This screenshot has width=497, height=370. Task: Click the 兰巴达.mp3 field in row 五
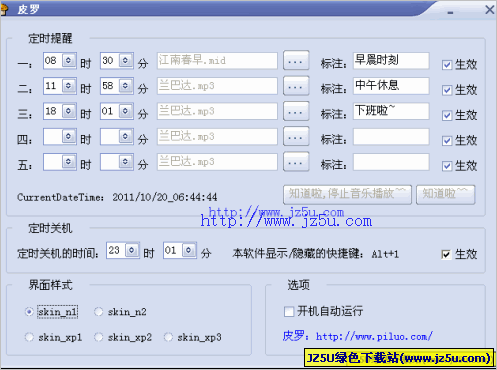click(217, 162)
